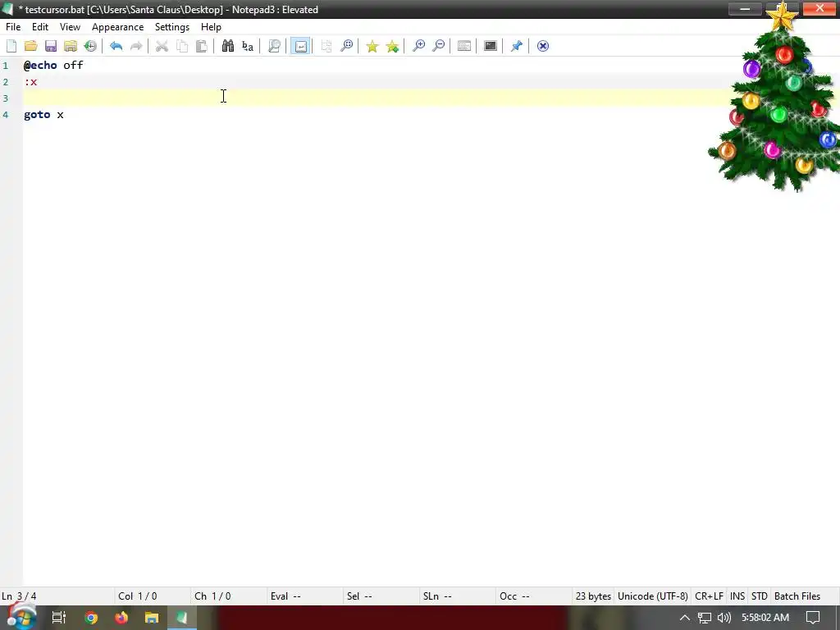This screenshot has height=630, width=840.
Task: Click line number 1 in margin
Action: [6, 66]
